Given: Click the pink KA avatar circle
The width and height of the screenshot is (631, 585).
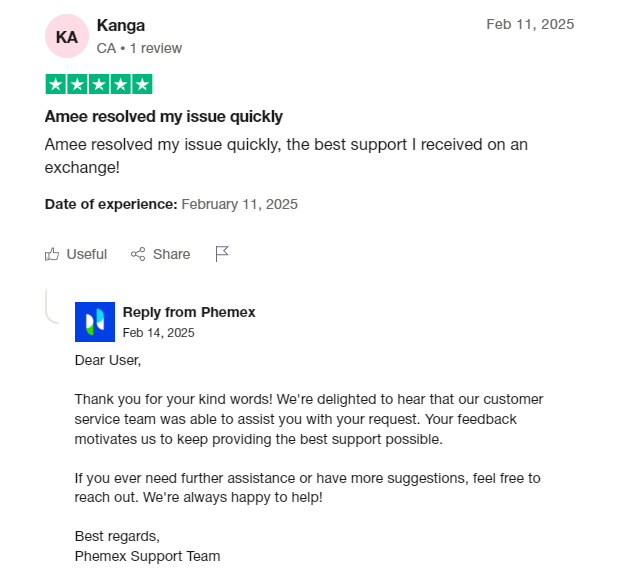Looking at the screenshot, I should tap(66, 36).
